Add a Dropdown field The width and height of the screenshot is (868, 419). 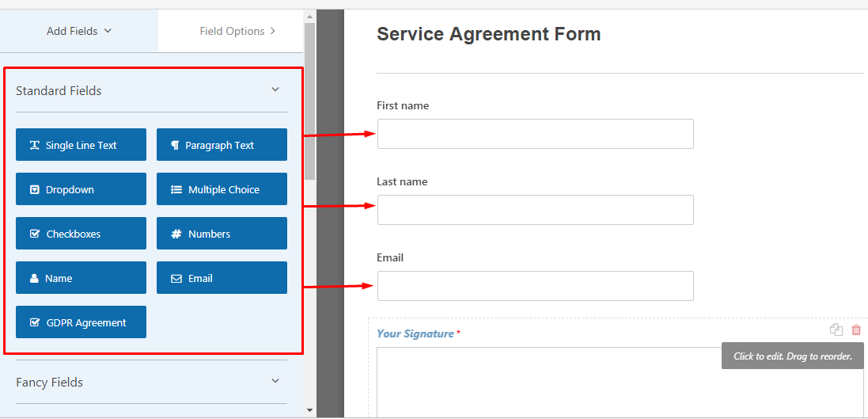tap(81, 189)
